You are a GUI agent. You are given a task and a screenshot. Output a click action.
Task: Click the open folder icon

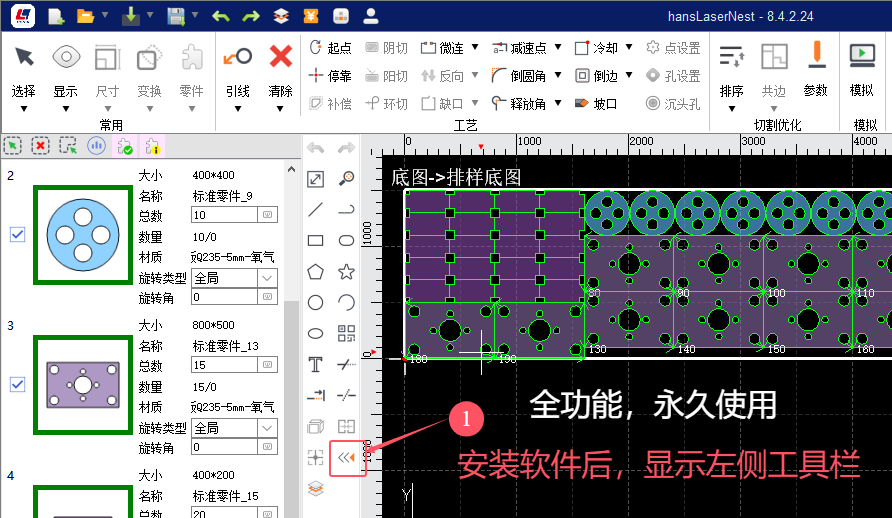[x=85, y=16]
